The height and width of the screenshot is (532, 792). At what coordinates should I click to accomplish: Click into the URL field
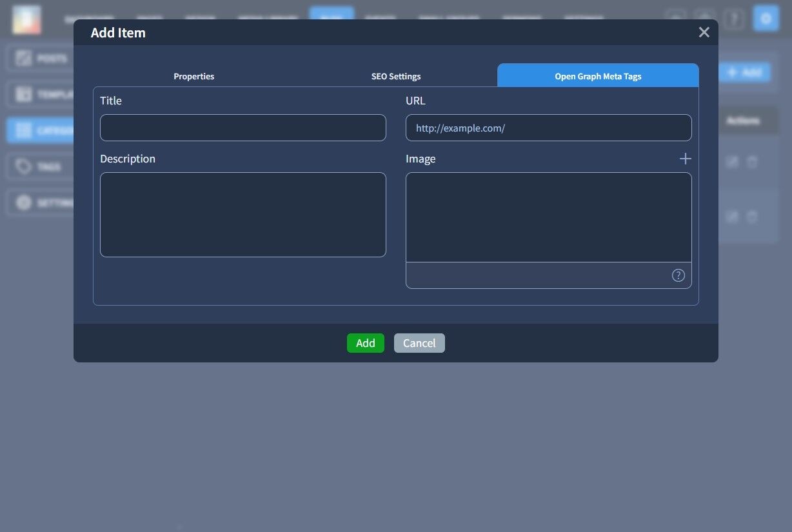548,128
